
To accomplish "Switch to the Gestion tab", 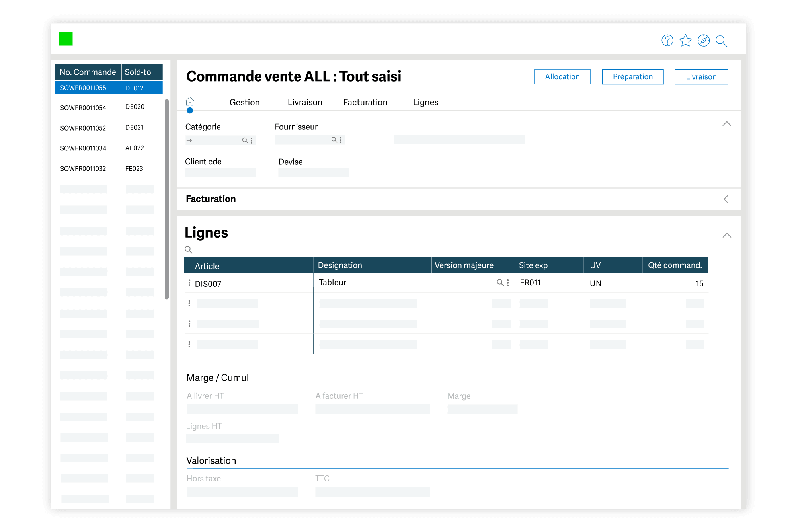I will pos(244,103).
